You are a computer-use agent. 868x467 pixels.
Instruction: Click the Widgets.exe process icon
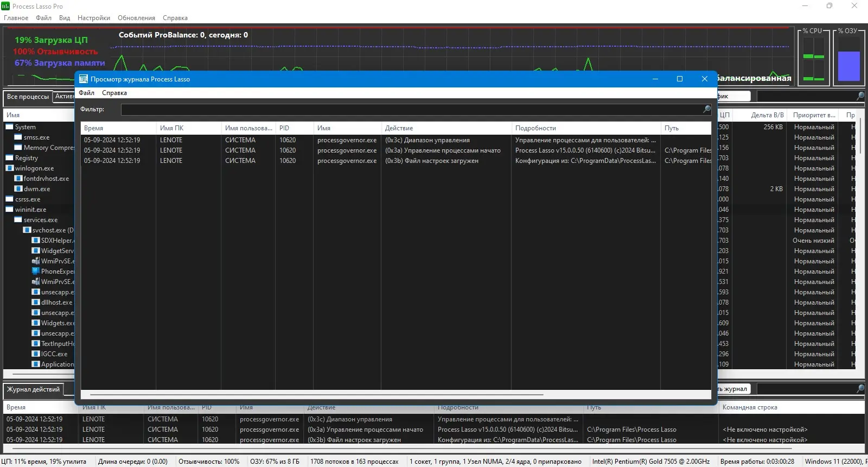(35, 323)
